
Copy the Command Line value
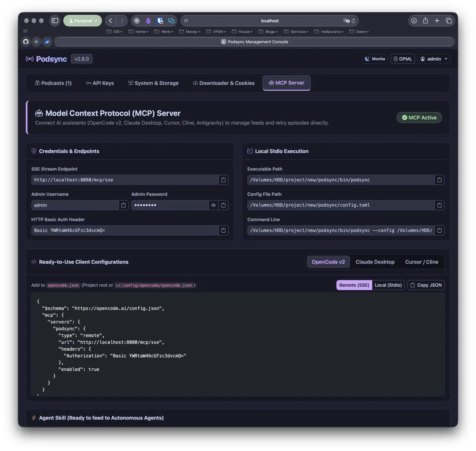tap(440, 230)
